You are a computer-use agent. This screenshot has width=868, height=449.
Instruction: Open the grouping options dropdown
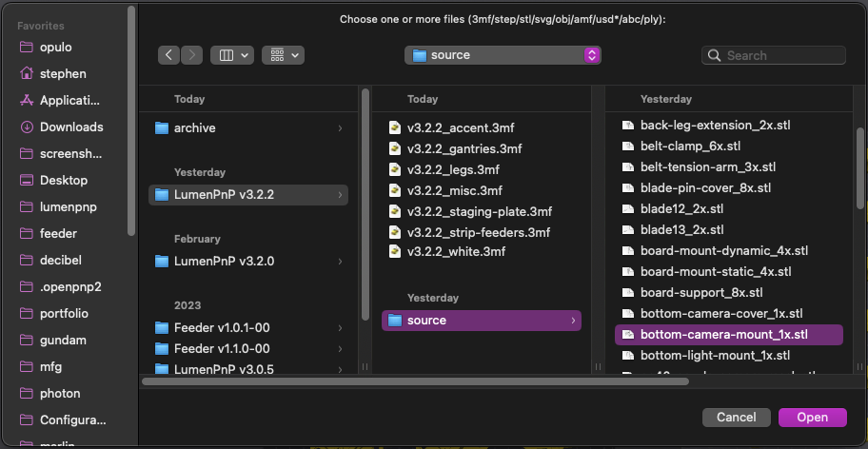click(x=283, y=55)
